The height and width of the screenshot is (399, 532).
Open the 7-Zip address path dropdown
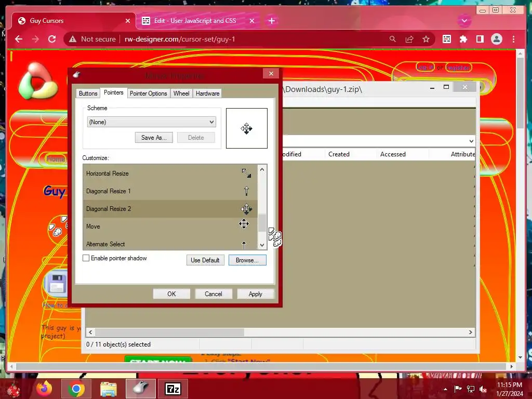471,141
